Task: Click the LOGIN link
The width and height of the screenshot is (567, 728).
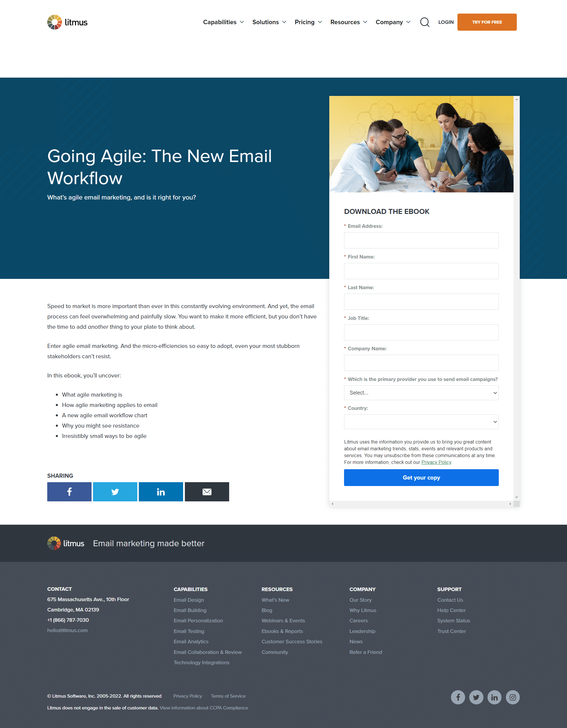Action: pyautogui.click(x=446, y=22)
